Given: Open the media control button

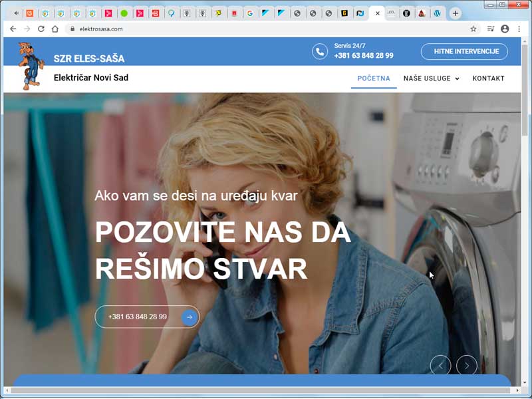Looking at the screenshot, I should pos(491,29).
